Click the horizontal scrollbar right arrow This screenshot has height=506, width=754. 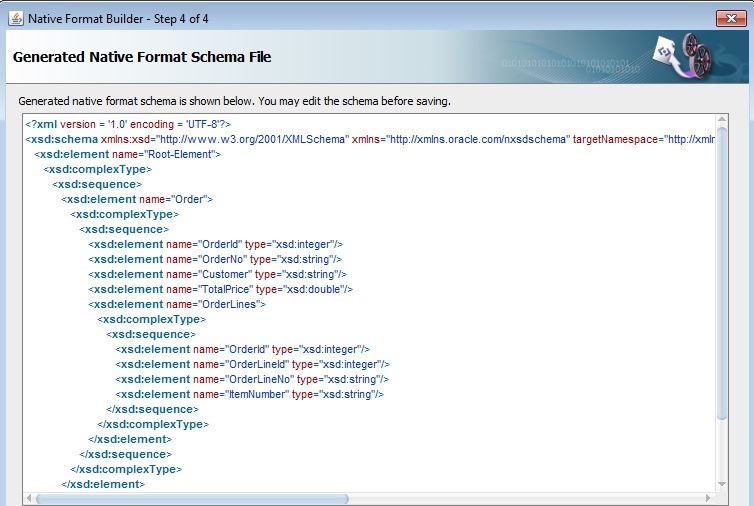pyautogui.click(x=708, y=498)
